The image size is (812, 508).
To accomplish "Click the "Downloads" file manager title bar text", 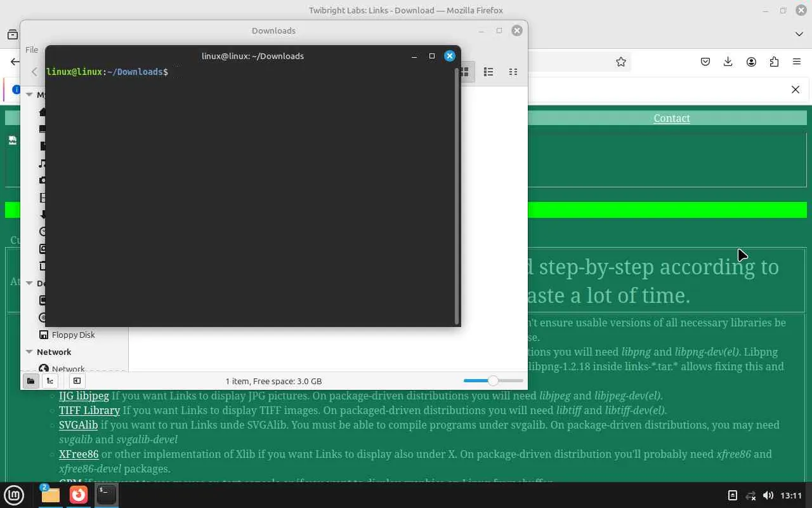I will [x=273, y=30].
